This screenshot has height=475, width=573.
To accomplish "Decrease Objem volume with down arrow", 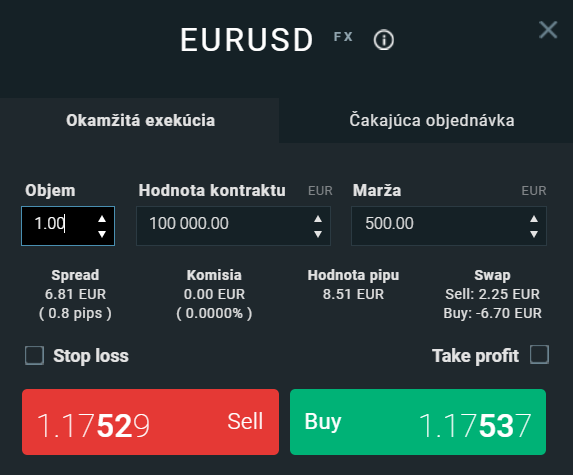I will (102, 234).
